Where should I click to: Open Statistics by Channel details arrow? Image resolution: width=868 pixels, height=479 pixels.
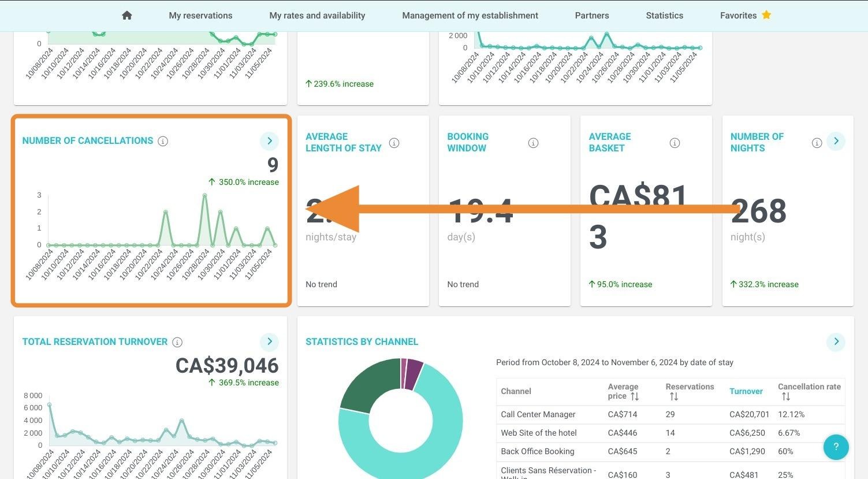tap(836, 341)
